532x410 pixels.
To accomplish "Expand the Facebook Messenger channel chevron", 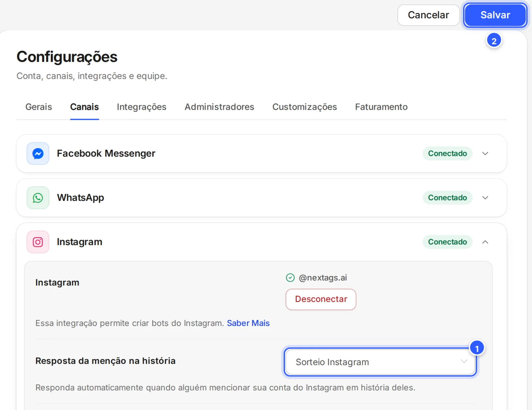I will pos(485,154).
